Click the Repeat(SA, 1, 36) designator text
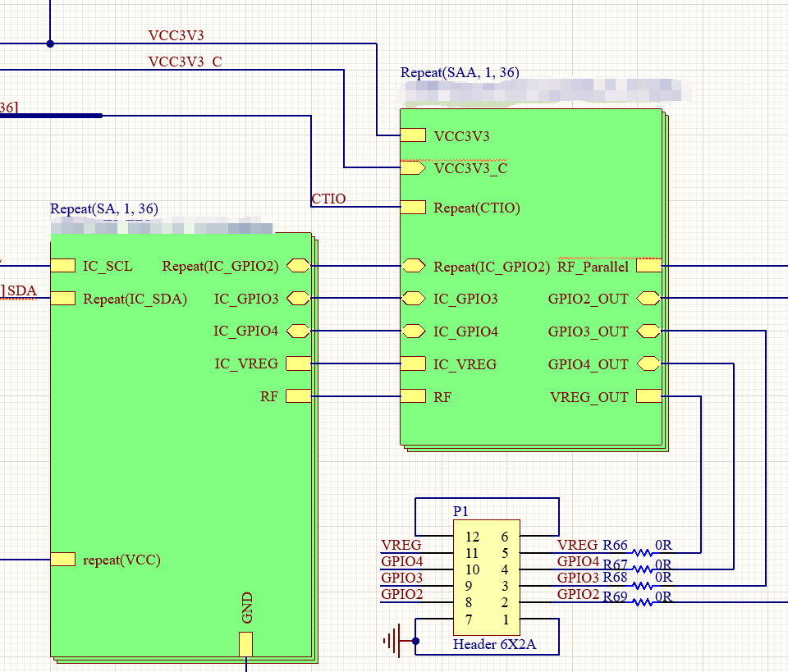788x672 pixels. [x=104, y=209]
